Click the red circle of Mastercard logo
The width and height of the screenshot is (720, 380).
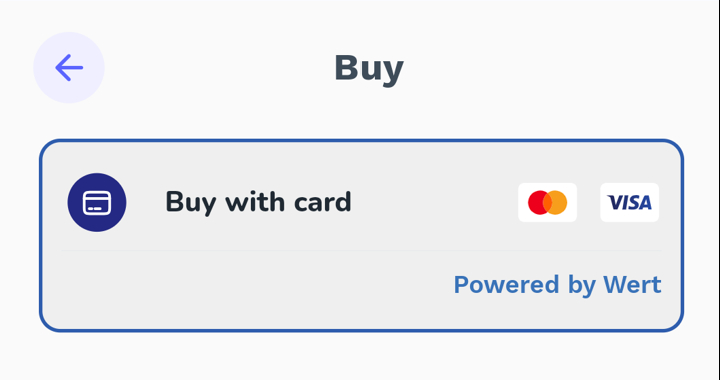(x=536, y=202)
